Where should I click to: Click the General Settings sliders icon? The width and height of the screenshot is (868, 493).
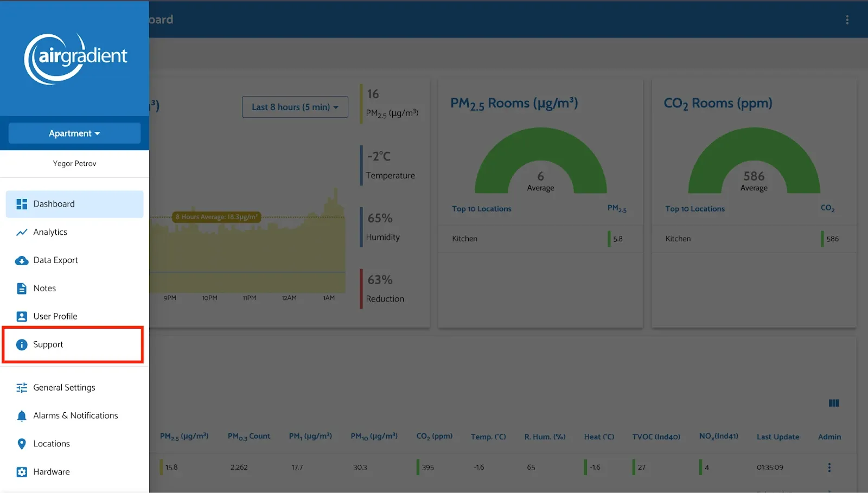[22, 388]
